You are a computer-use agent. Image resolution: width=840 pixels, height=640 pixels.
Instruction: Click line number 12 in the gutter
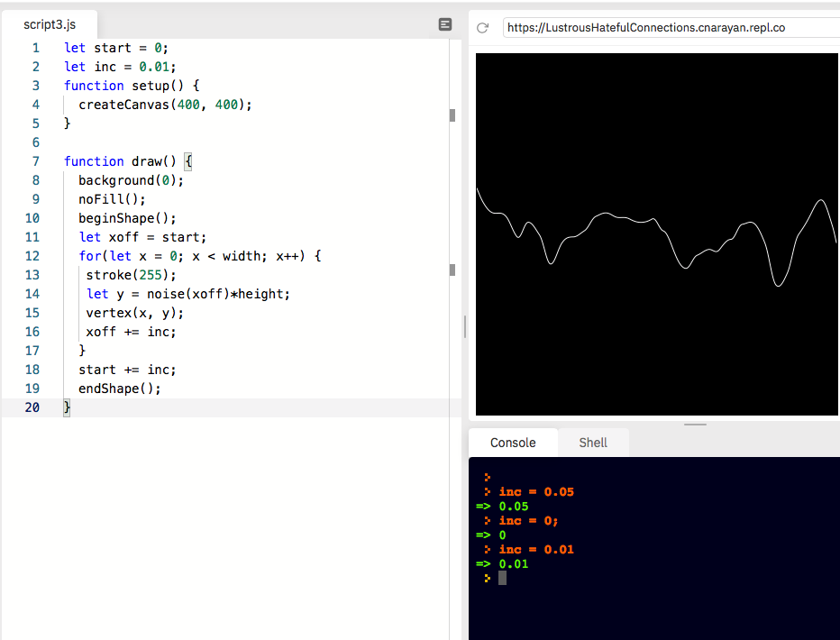coord(32,256)
